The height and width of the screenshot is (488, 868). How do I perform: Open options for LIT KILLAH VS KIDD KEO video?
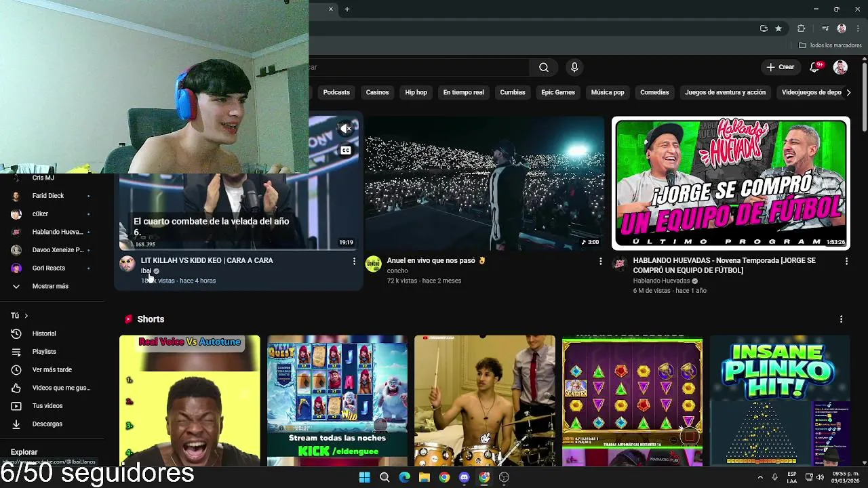(x=353, y=261)
